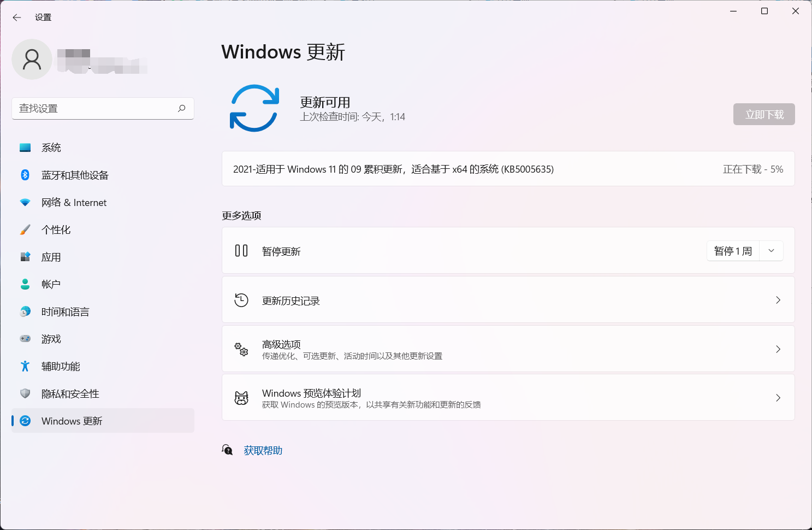812x530 pixels.
Task: Open 游戏 settings
Action: [x=103, y=339]
